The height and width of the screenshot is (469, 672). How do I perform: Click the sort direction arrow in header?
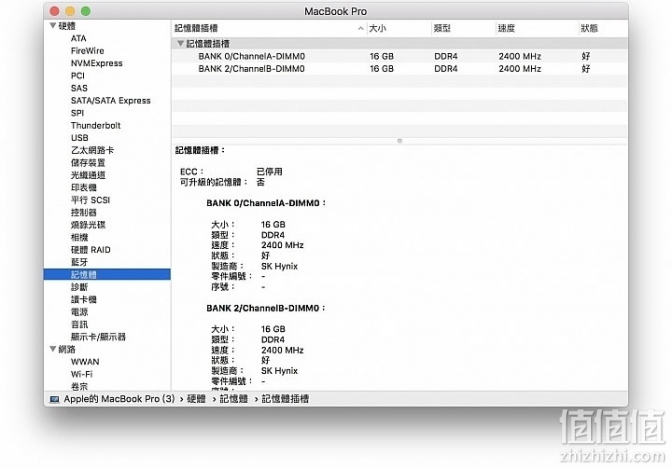(360, 28)
